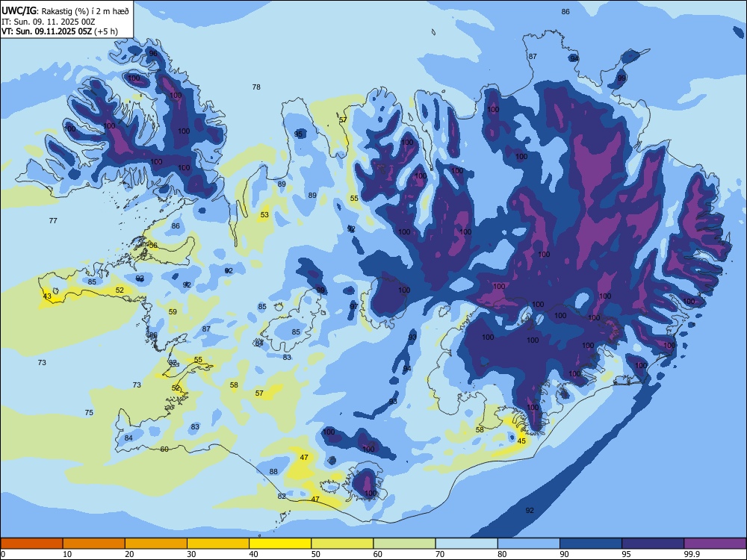This screenshot has width=747, height=560.
Task: Click the orange 10–20 legend swatch
Action: coord(94,544)
